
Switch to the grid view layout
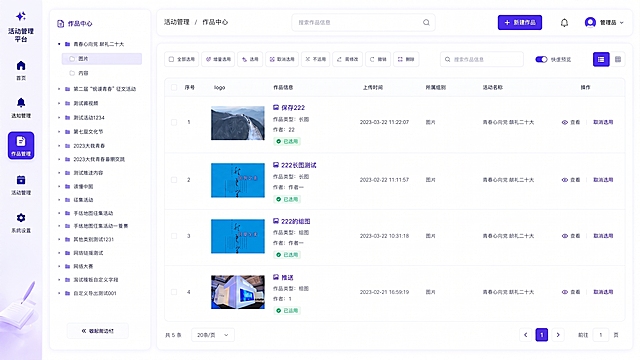tap(618, 59)
